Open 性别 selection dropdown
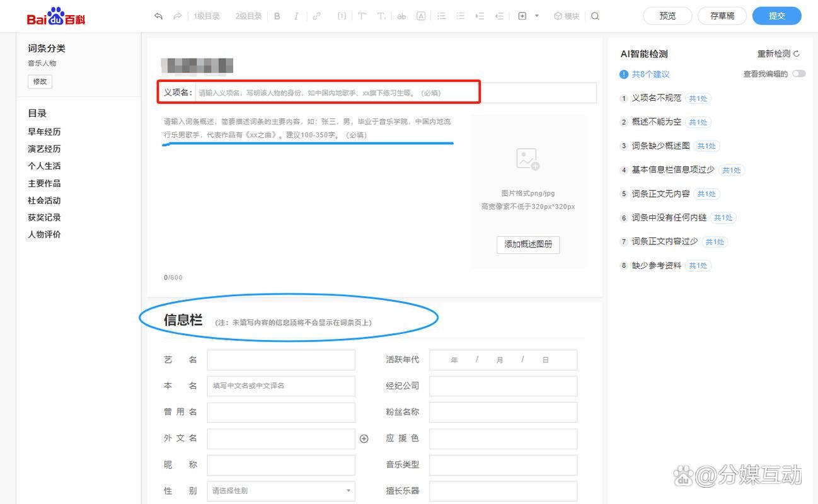Image resolution: width=818 pixels, height=504 pixels. pyautogui.click(x=281, y=491)
